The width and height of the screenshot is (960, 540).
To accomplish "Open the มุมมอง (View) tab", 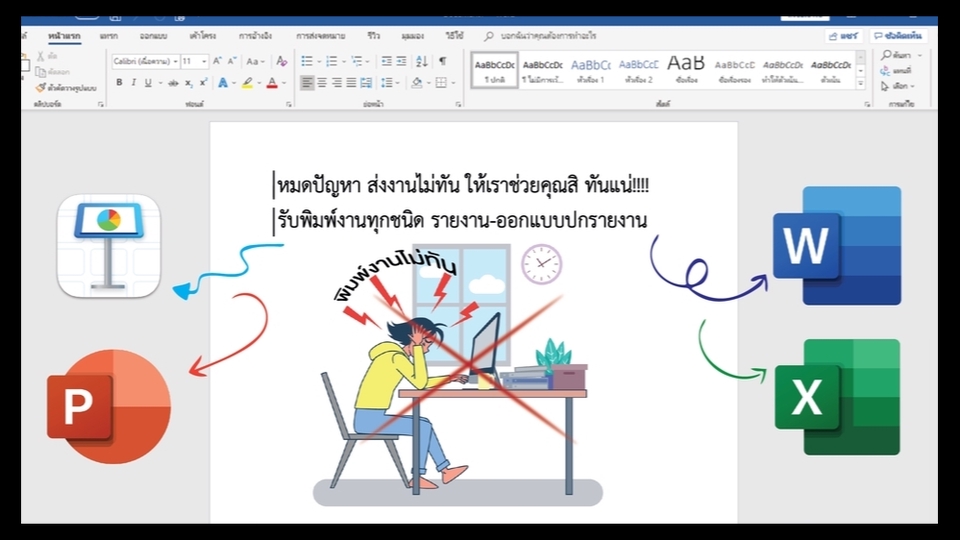I will [413, 36].
